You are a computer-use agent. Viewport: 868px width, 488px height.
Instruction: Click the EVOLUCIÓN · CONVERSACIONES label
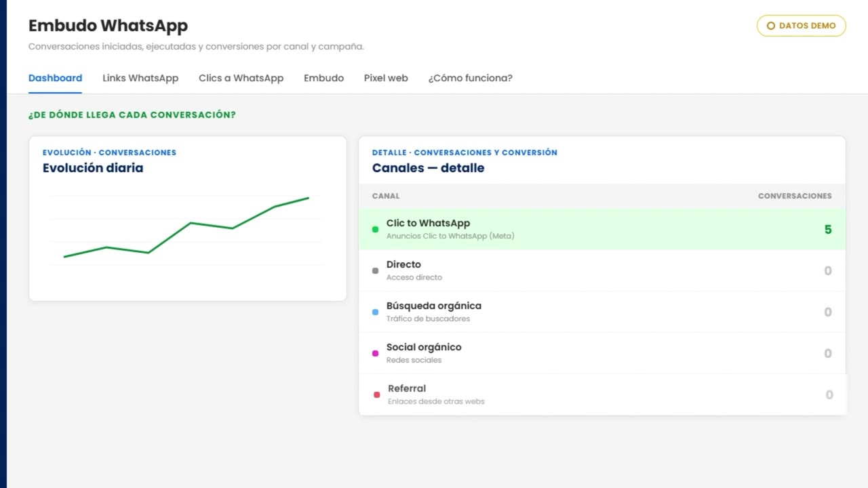pyautogui.click(x=109, y=152)
